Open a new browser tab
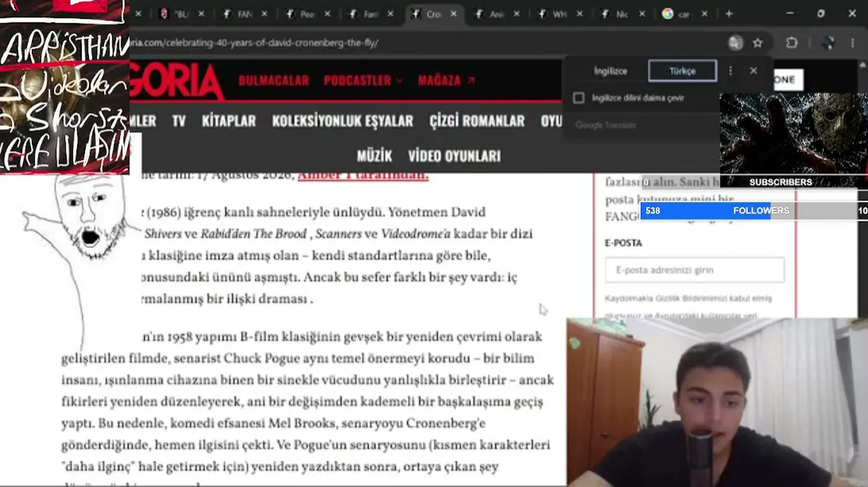Image resolution: width=868 pixels, height=487 pixels. click(729, 14)
